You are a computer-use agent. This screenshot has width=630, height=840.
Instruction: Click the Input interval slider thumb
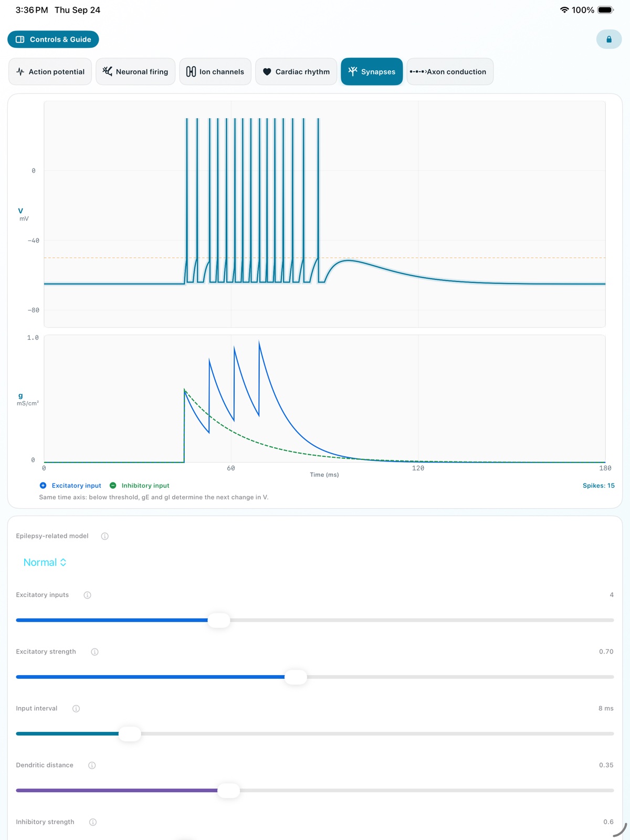click(130, 733)
